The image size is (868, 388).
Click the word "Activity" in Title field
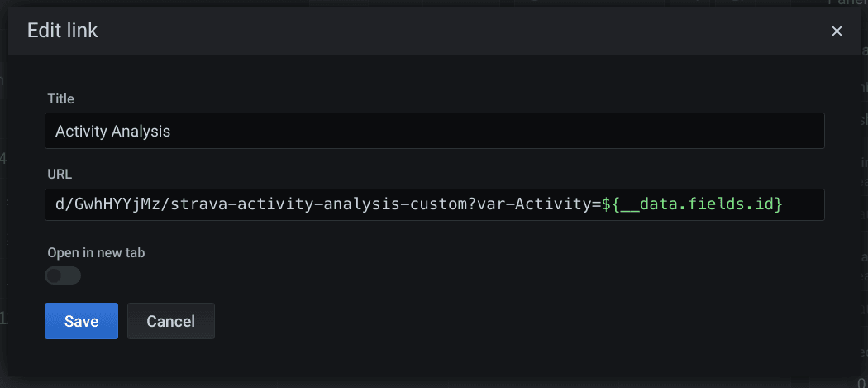(82, 131)
